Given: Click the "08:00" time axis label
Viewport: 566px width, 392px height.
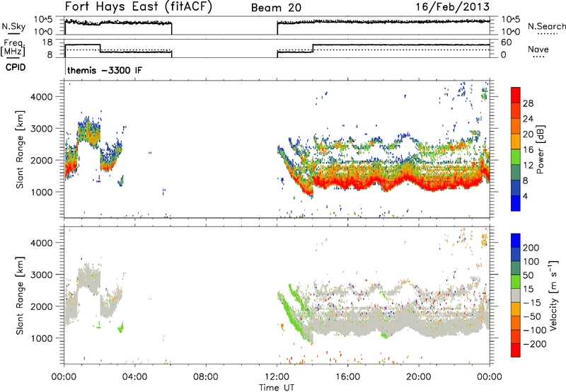Looking at the screenshot, I should pos(206,377).
